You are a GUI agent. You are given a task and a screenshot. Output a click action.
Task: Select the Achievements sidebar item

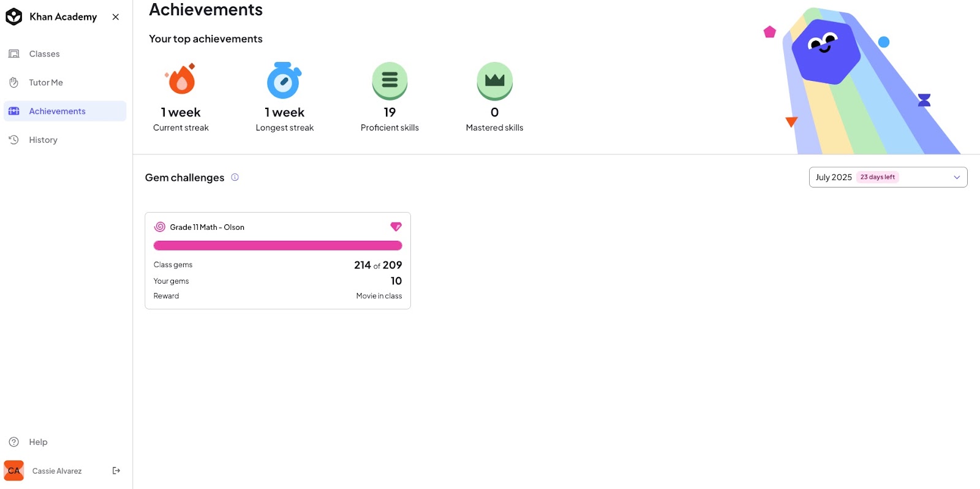[x=65, y=111]
